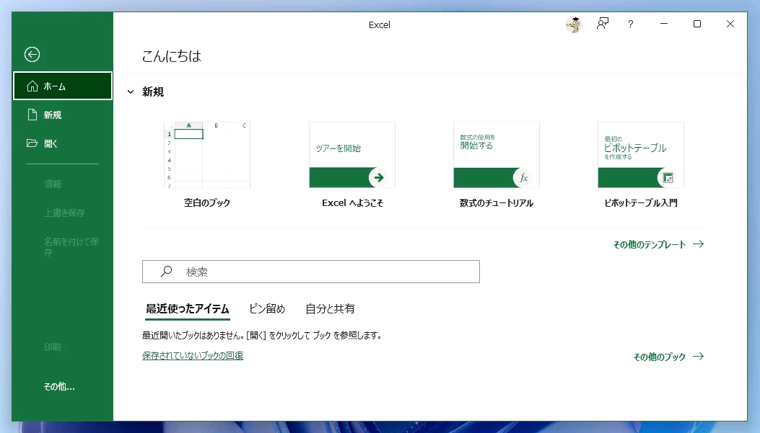
Task: Click the arrow next to その他のテンプレート
Action: click(x=698, y=244)
